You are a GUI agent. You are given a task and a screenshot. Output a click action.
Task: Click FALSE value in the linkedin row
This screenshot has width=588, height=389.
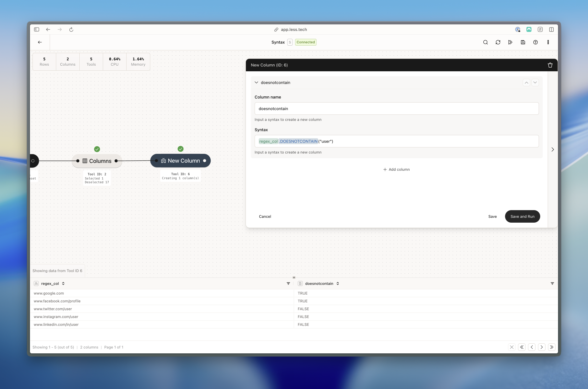[303, 325]
